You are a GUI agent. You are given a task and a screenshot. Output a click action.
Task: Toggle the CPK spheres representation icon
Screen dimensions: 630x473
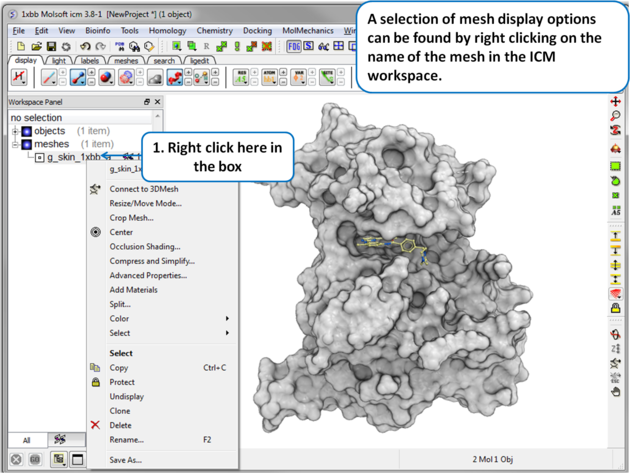pyautogui.click(x=106, y=77)
